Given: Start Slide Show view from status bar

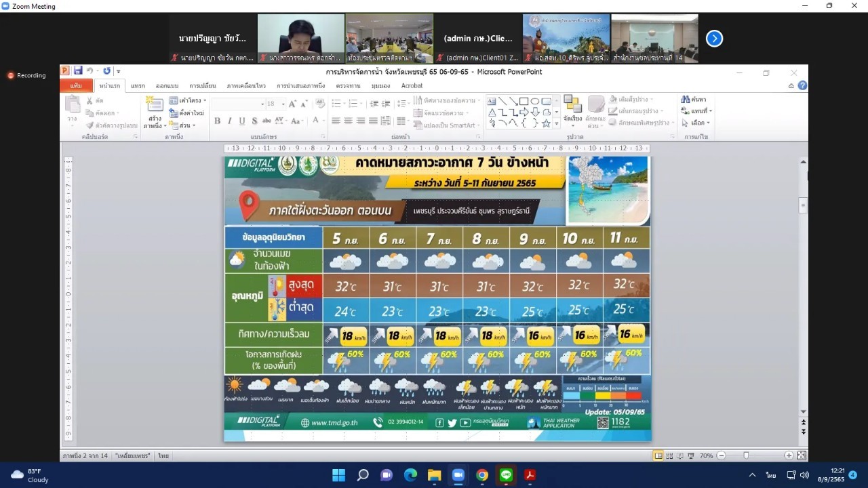Looking at the screenshot, I should click(691, 455).
